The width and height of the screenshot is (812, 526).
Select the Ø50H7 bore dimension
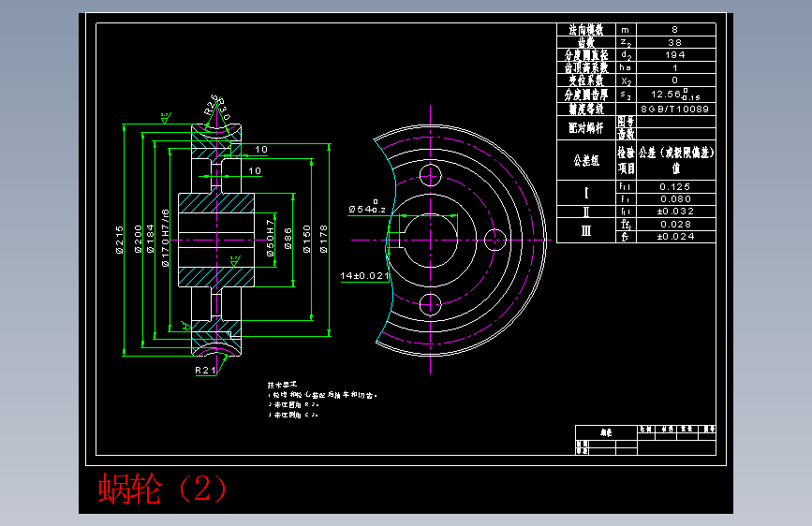click(x=270, y=238)
